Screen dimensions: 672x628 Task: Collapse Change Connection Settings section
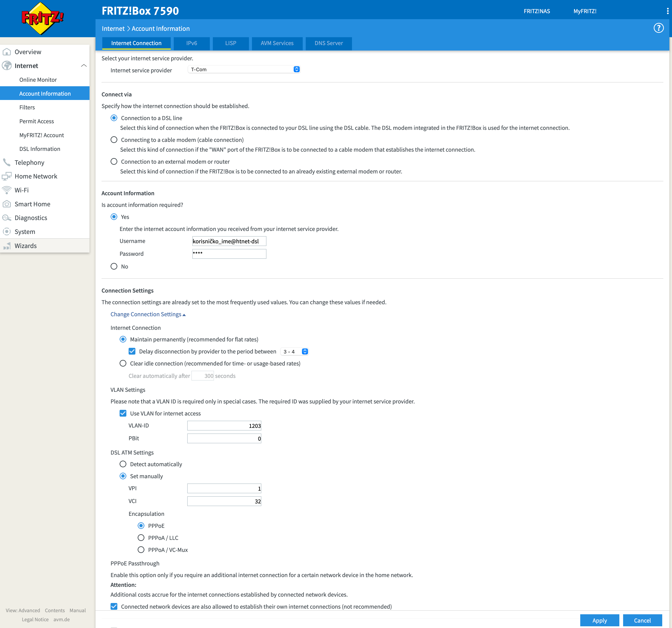click(148, 315)
